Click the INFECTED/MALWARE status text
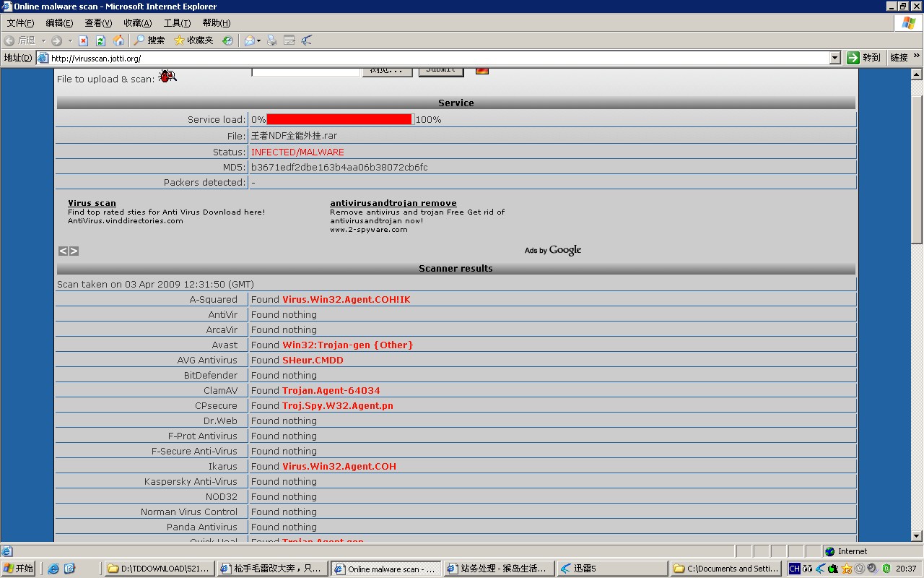 (x=297, y=152)
